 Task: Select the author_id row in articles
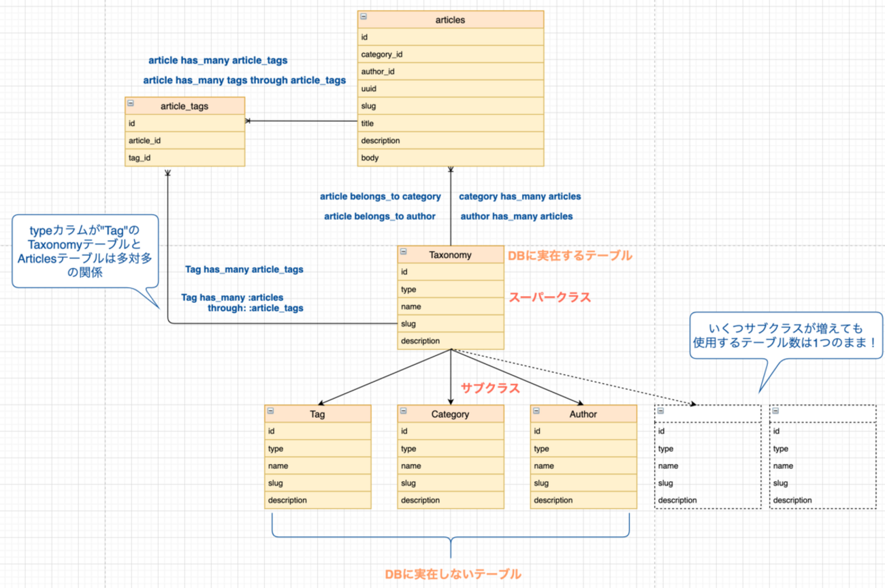pyautogui.click(x=451, y=71)
